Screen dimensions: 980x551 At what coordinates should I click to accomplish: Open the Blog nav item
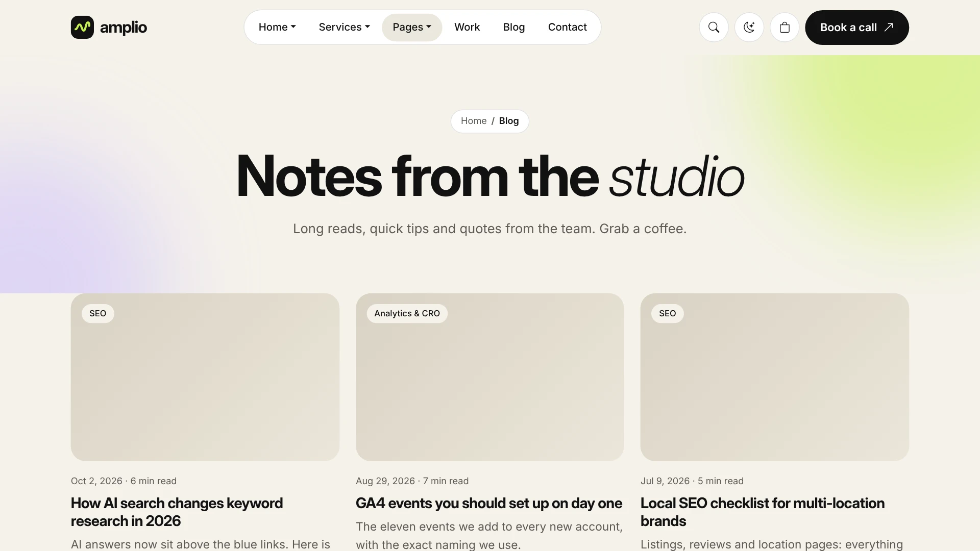pos(513,27)
